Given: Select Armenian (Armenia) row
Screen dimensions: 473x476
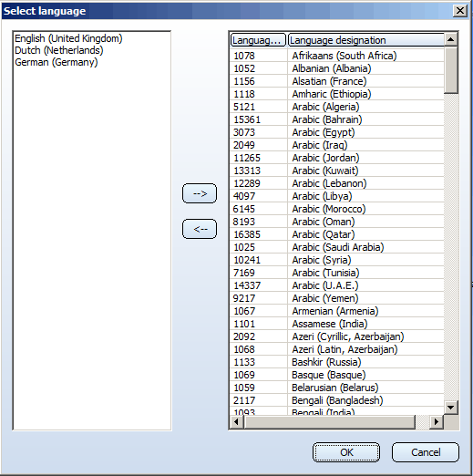Looking at the screenshot, I should pyautogui.click(x=337, y=311).
